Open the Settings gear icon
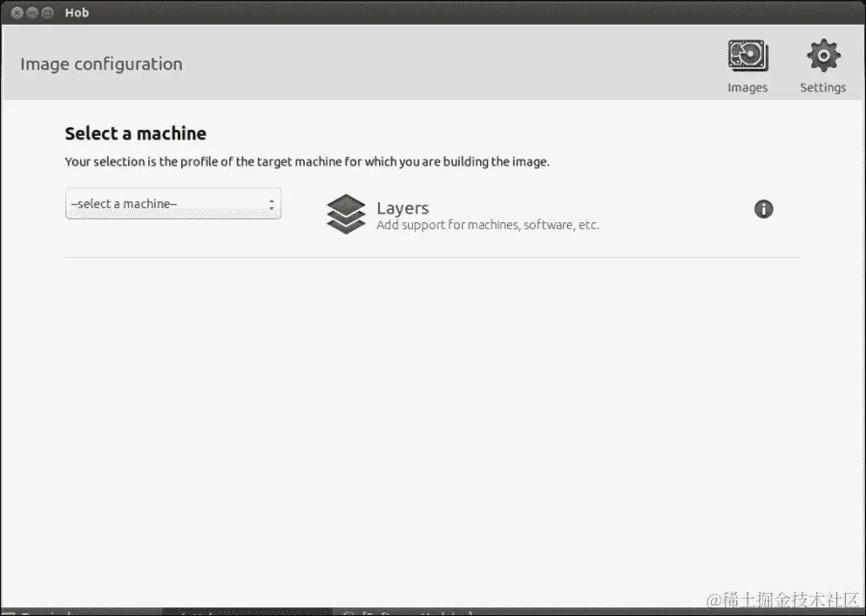Image resolution: width=866 pixels, height=616 pixels. pyautogui.click(x=824, y=55)
